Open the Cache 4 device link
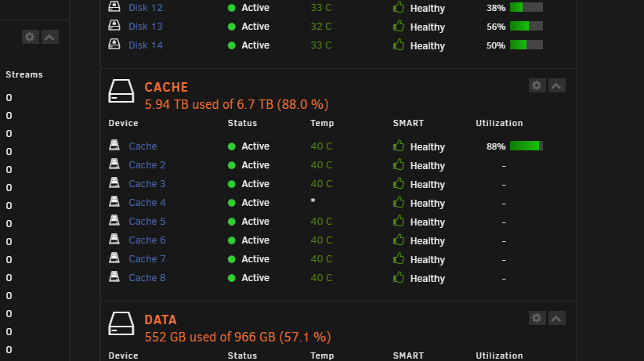This screenshot has height=361, width=644. pyautogui.click(x=147, y=203)
